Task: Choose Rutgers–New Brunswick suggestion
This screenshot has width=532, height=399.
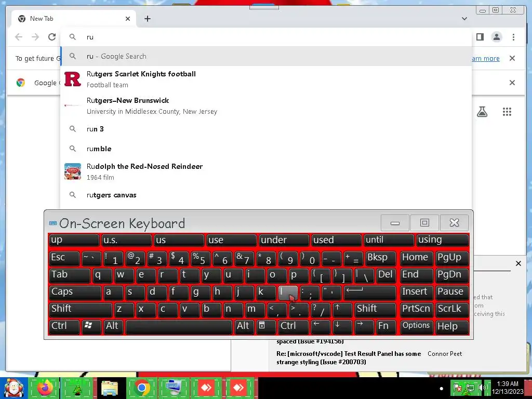Action: [x=266, y=105]
